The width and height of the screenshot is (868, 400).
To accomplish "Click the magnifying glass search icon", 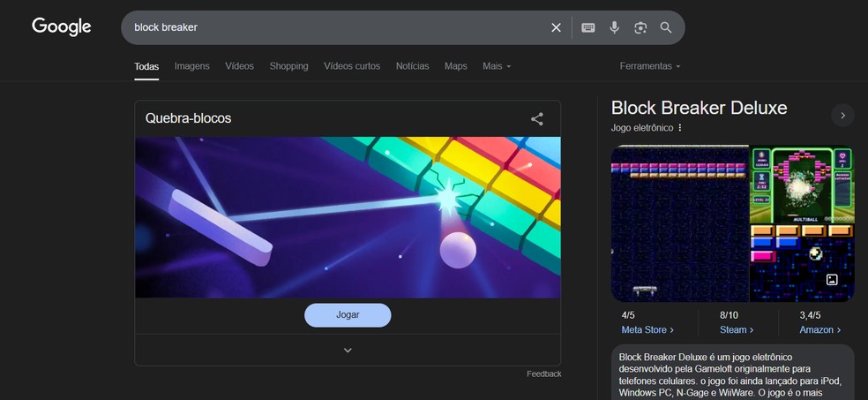I will 666,27.
